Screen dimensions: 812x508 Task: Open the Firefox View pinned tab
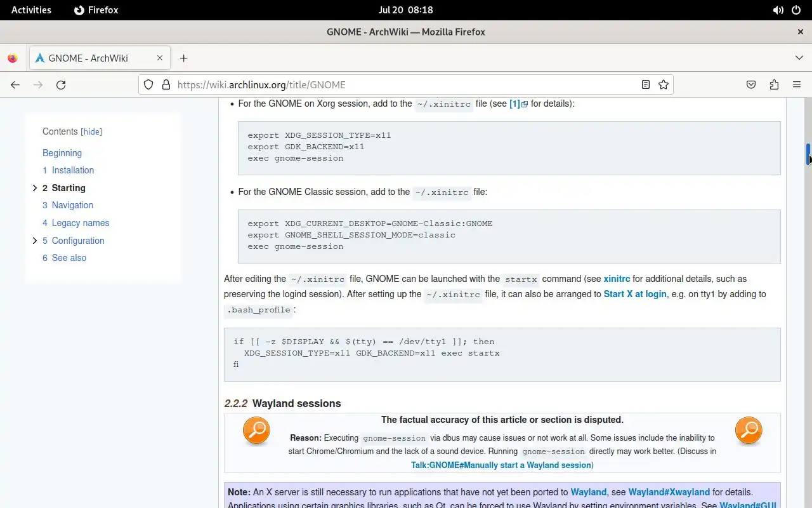click(x=13, y=58)
